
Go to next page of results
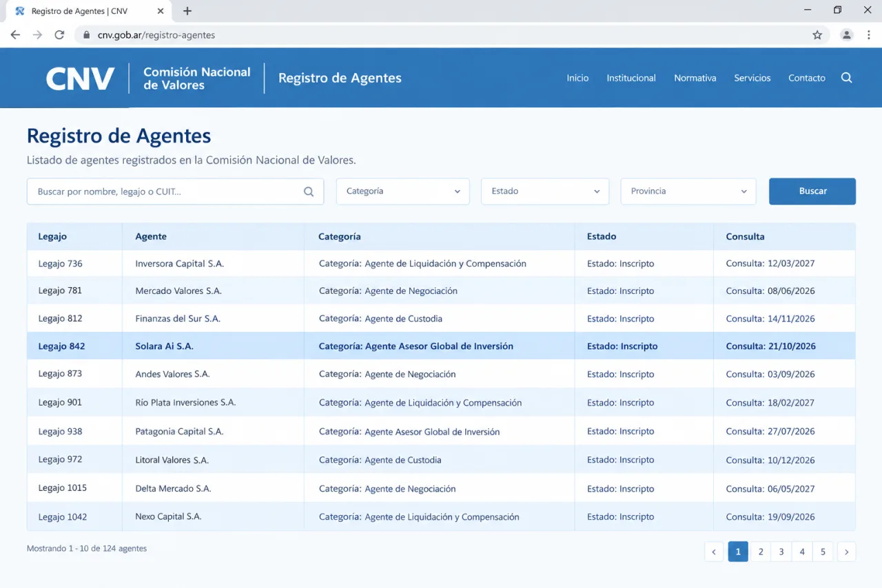[846, 552]
